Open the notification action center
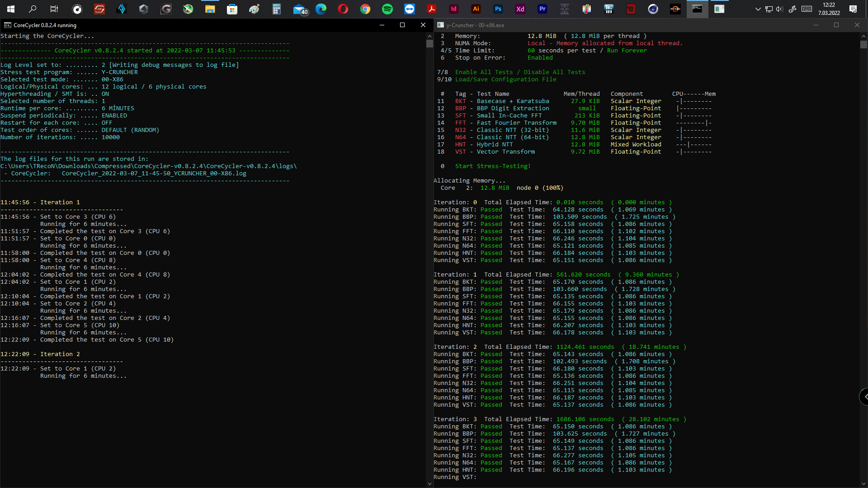The width and height of the screenshot is (868, 488). click(853, 9)
